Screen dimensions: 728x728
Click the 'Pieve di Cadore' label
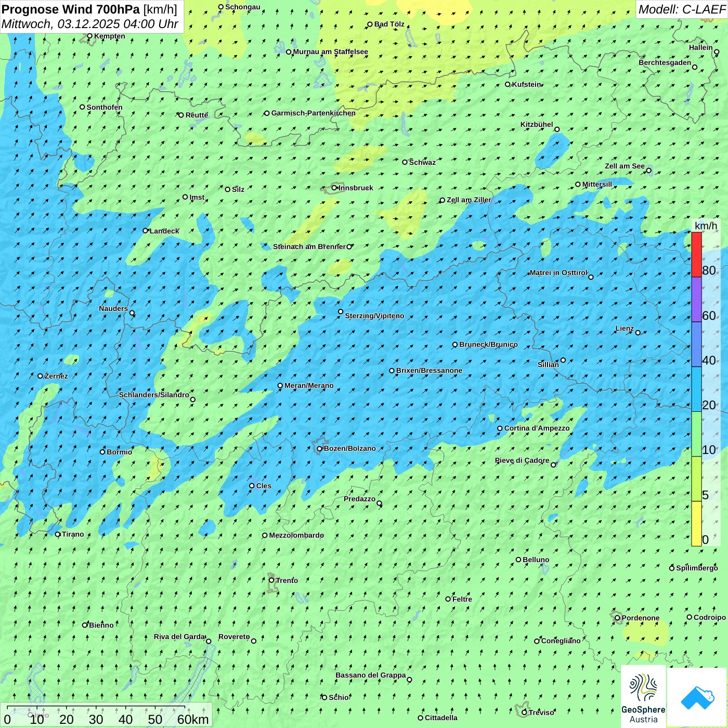(522, 460)
